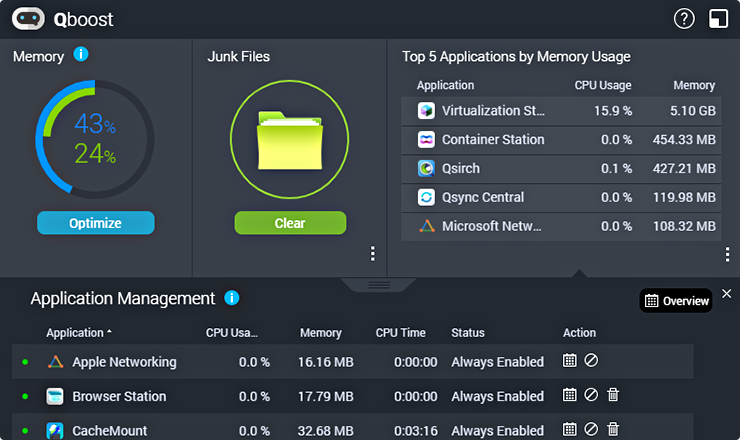Click Browser Station 17.79 MB memory cell
The image size is (740, 440).
[x=326, y=397]
